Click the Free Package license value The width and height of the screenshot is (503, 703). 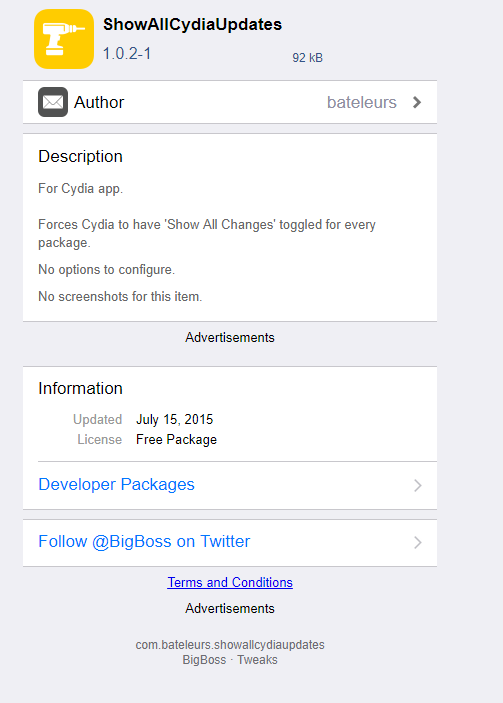176,439
